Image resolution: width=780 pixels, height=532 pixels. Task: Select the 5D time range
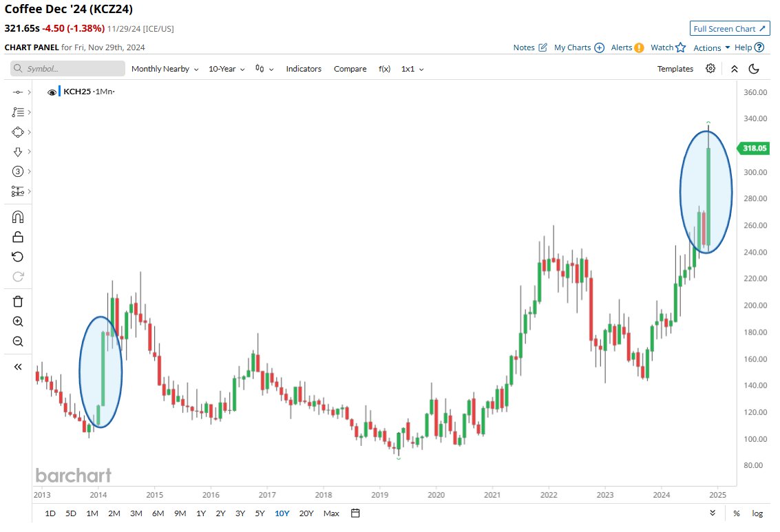pyautogui.click(x=71, y=513)
